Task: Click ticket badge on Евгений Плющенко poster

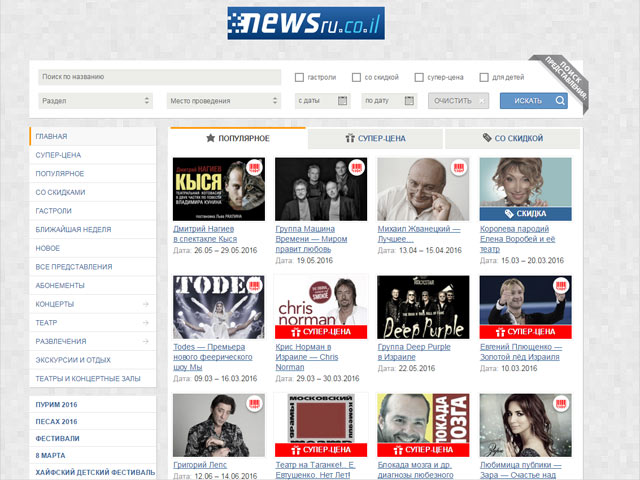Action: (561, 285)
